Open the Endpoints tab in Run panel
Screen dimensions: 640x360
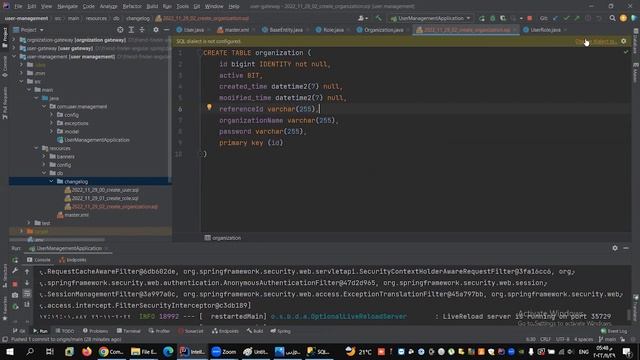(73, 260)
